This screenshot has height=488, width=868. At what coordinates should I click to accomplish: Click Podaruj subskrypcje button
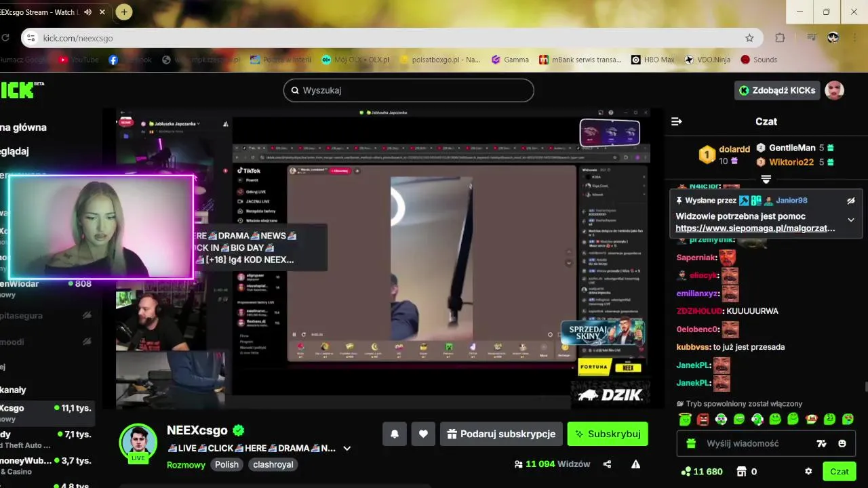(x=501, y=434)
